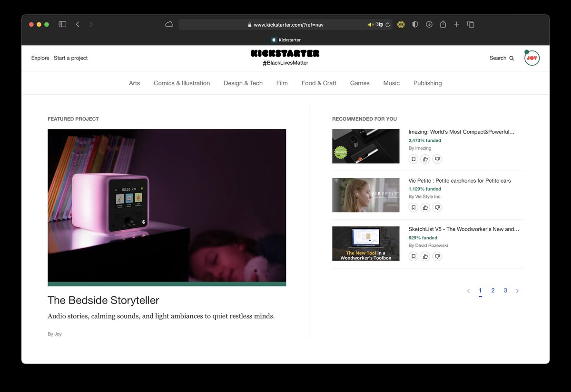Open Search with the magnifier

click(502, 58)
